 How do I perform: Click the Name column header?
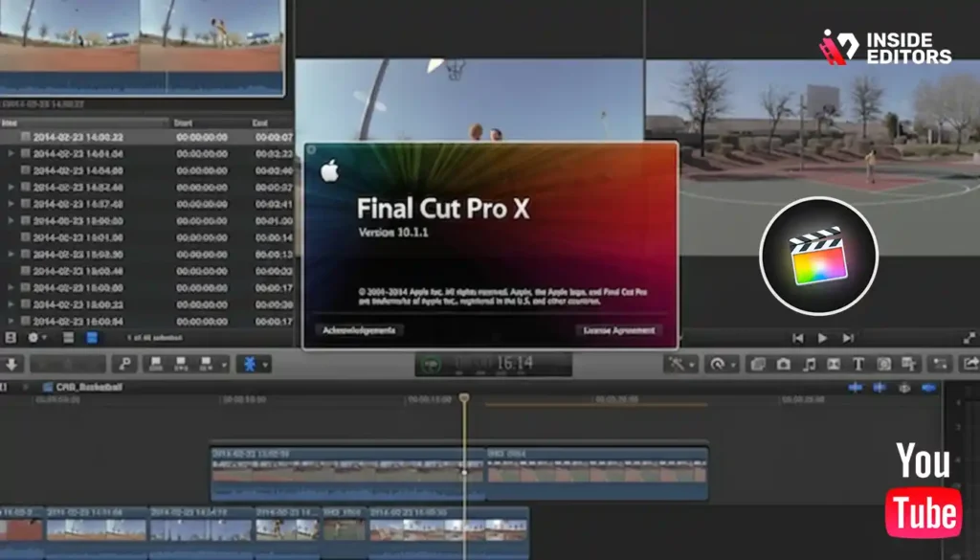point(84,123)
